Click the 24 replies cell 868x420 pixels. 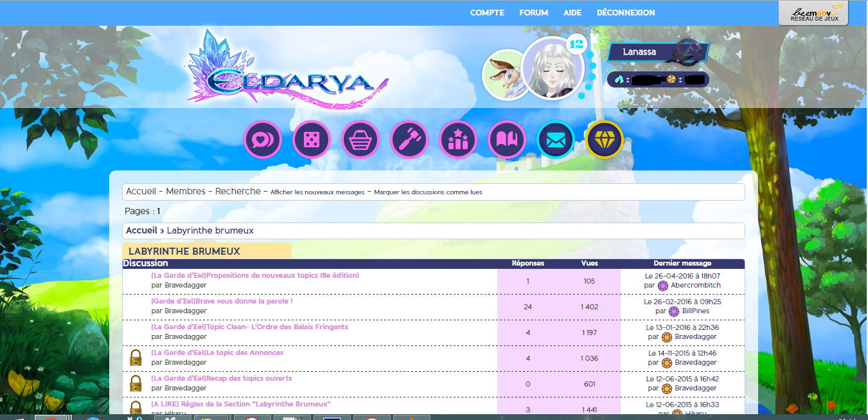[x=527, y=307]
